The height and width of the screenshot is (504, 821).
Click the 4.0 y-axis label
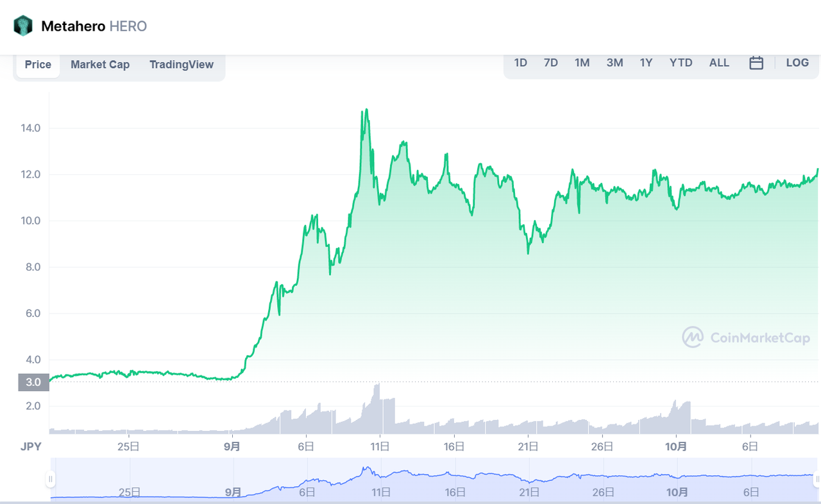click(33, 360)
